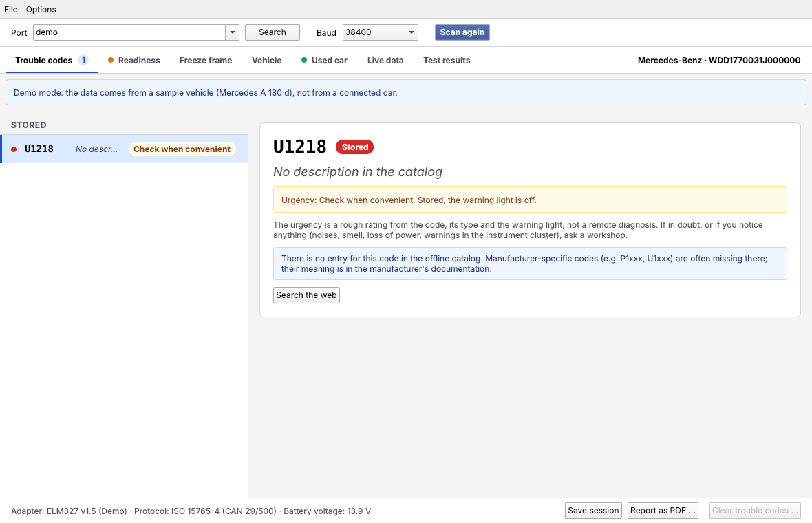
Task: Click the STORED section header
Action: [x=28, y=125]
